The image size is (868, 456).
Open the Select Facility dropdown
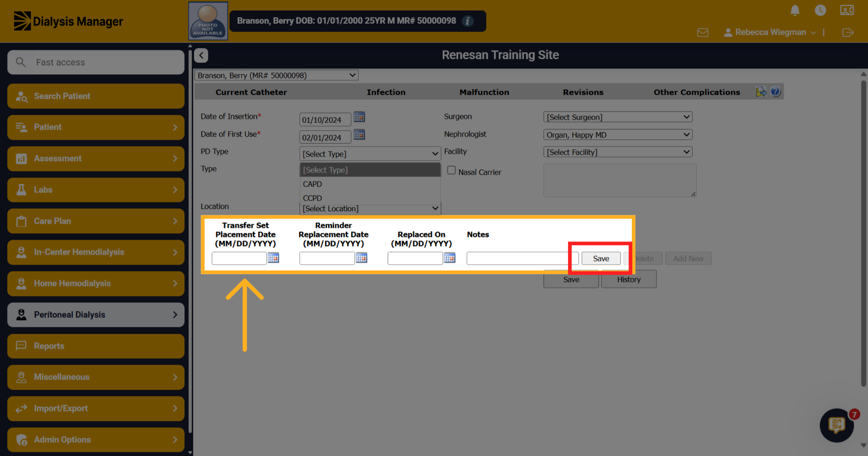618,152
